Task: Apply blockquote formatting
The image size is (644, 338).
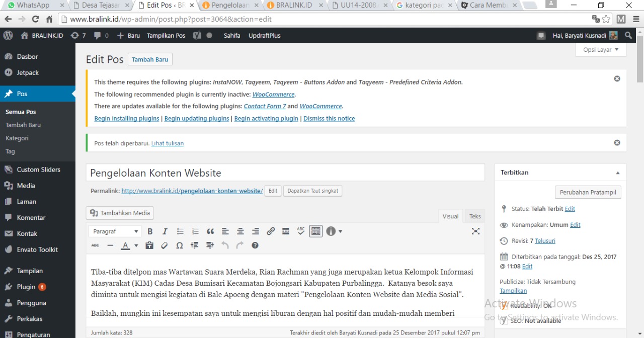Action: click(x=210, y=231)
